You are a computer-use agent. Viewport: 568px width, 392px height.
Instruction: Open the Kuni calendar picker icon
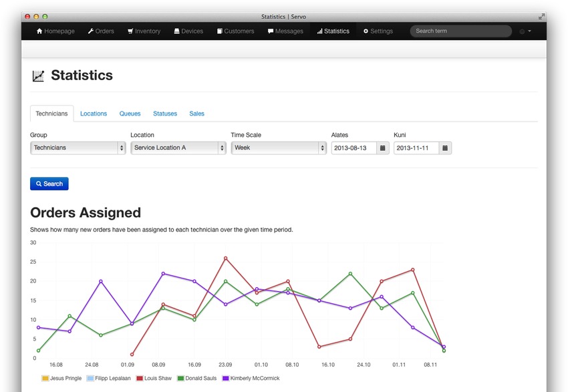(445, 148)
